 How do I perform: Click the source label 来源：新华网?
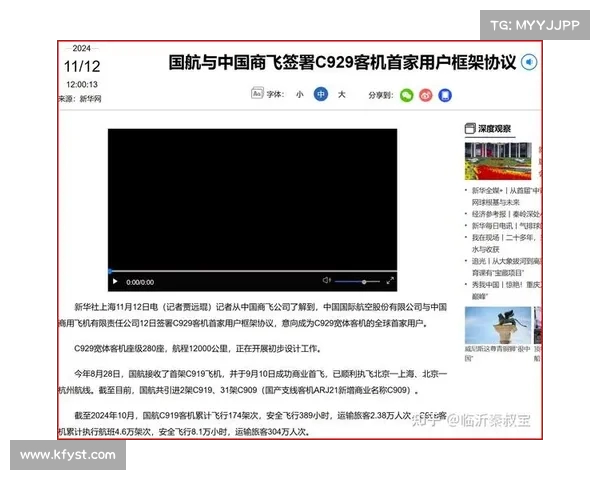80,99
